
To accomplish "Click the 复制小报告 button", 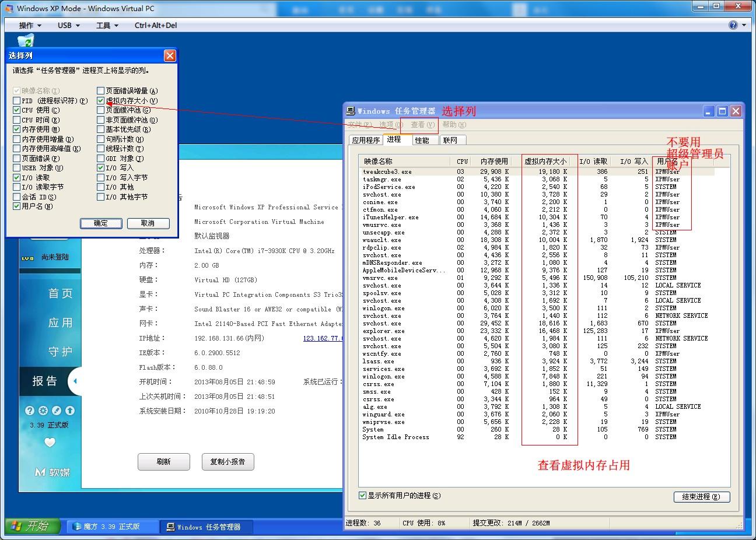I will (228, 461).
